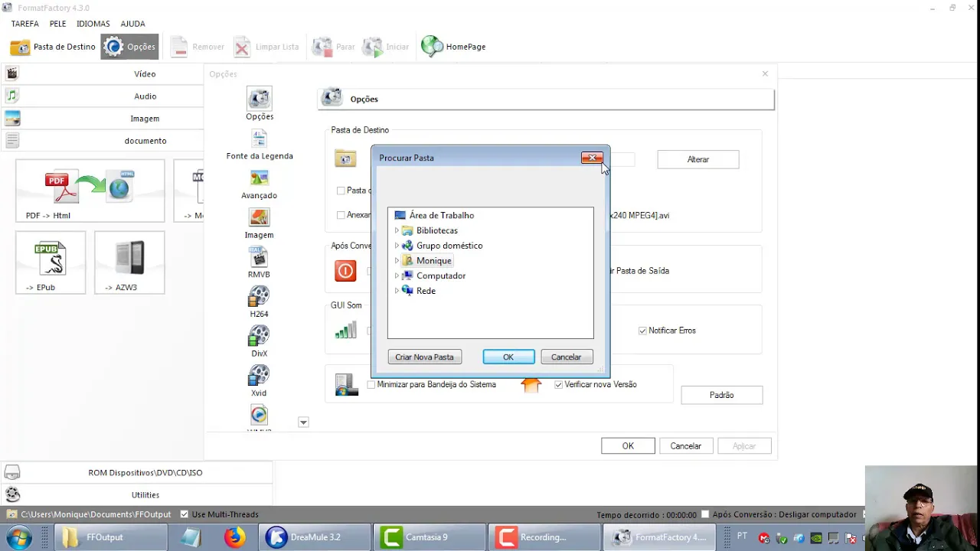The width and height of the screenshot is (980, 551).
Task: Expand the Bibliotecas tree node
Action: point(397,230)
